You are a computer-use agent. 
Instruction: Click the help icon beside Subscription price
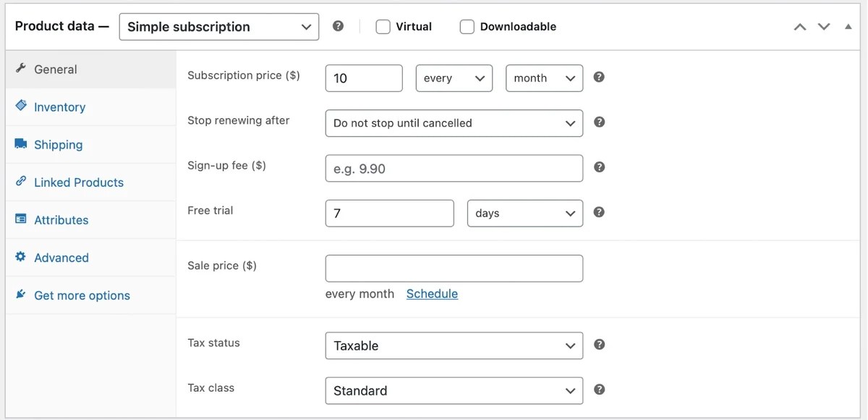[599, 77]
